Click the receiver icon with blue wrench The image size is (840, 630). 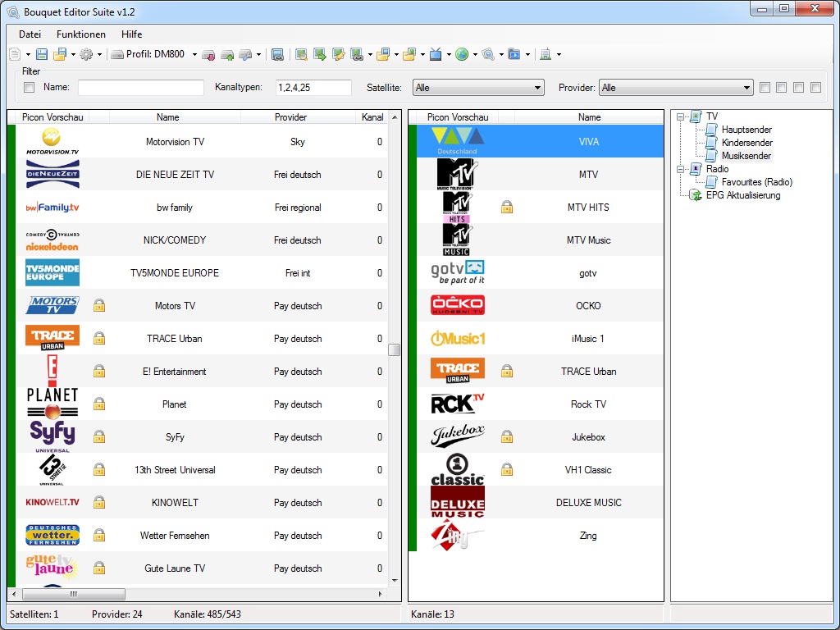pyautogui.click(x=245, y=55)
